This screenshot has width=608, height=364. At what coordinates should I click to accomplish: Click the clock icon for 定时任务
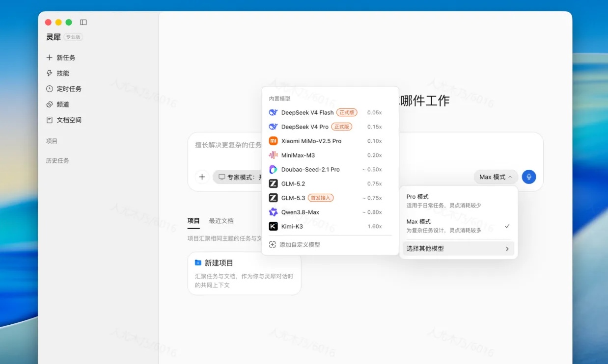49,89
